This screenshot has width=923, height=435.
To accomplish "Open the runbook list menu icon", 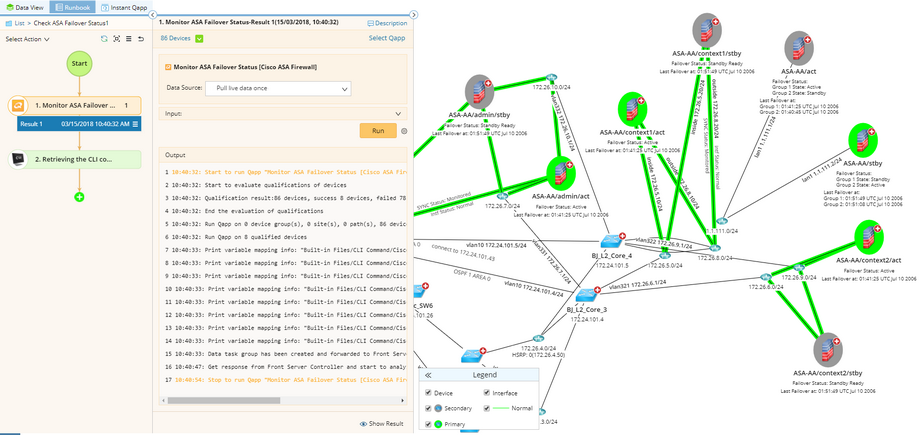I will point(129,39).
